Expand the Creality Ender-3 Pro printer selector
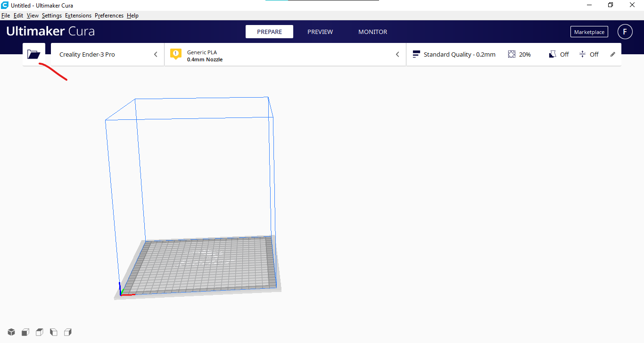 coord(107,54)
